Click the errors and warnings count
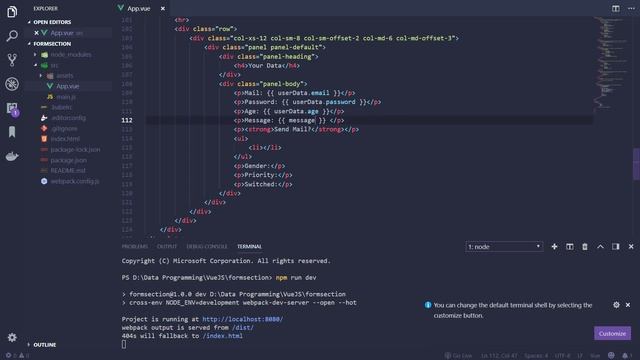Image resolution: width=640 pixels, height=360 pixels. [x=17, y=356]
